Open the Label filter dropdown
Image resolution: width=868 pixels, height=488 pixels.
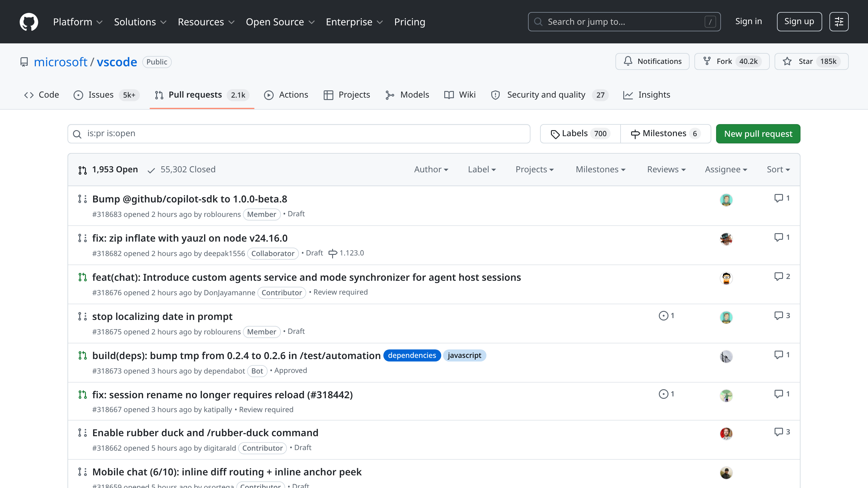pyautogui.click(x=482, y=169)
